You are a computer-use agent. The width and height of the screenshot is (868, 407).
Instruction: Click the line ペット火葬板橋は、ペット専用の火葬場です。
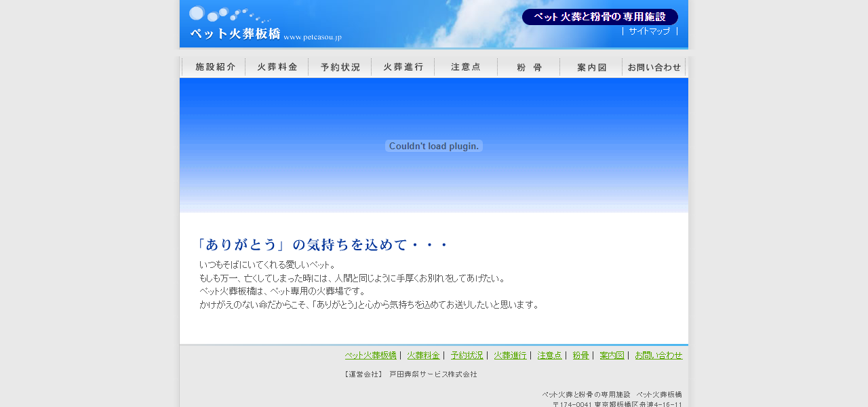[282, 291]
